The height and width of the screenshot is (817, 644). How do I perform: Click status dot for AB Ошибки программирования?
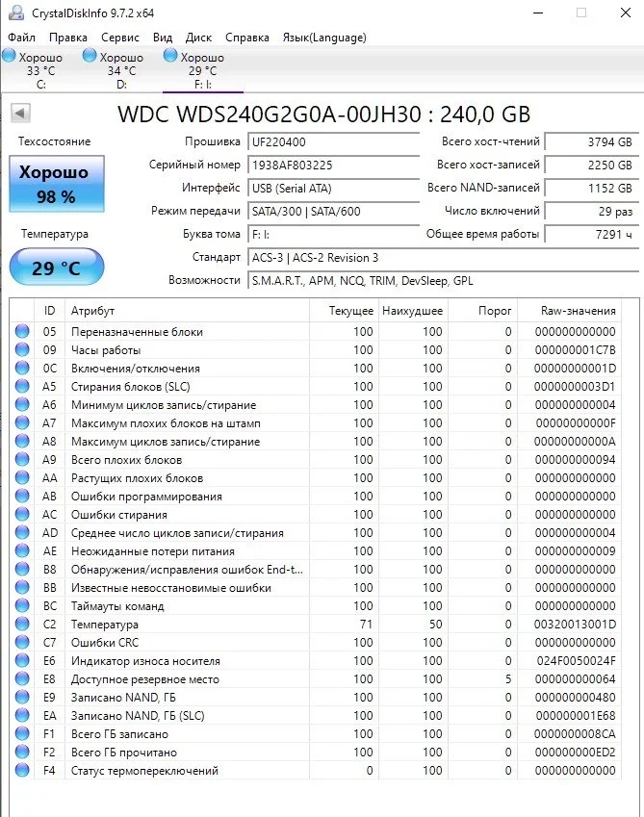(22, 496)
